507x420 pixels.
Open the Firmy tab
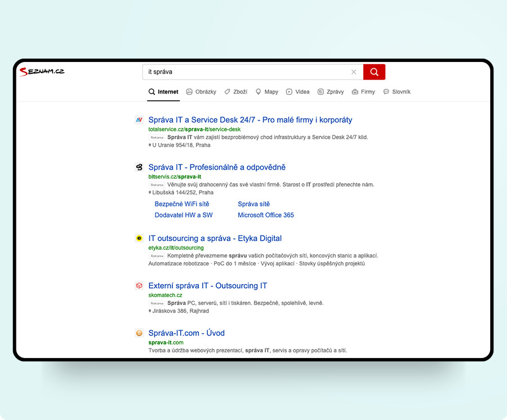[363, 92]
